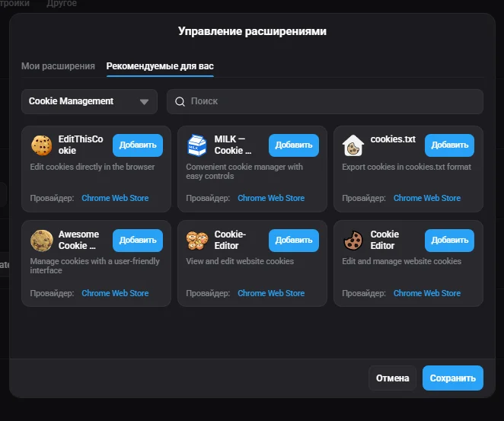Add the EditThisCookie extension

(138, 145)
